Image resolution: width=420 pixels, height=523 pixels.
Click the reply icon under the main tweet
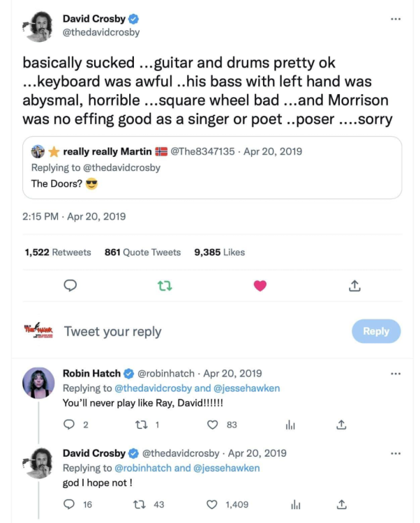click(70, 285)
